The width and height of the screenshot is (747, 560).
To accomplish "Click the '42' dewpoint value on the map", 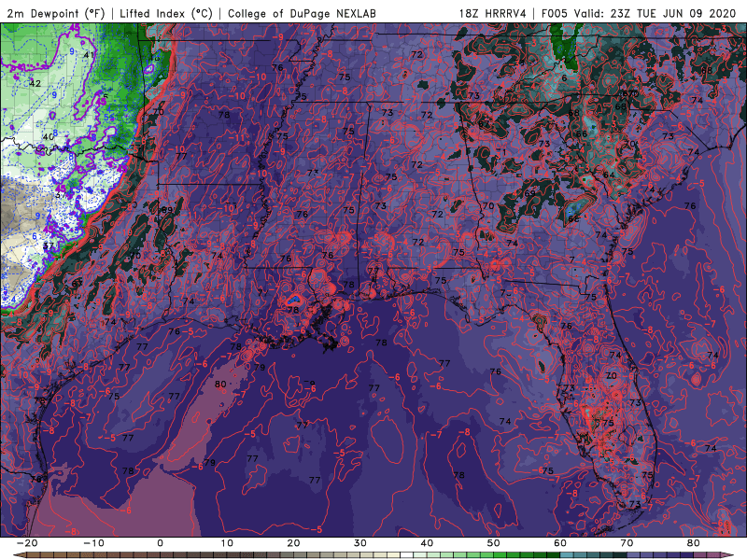I will (35, 83).
